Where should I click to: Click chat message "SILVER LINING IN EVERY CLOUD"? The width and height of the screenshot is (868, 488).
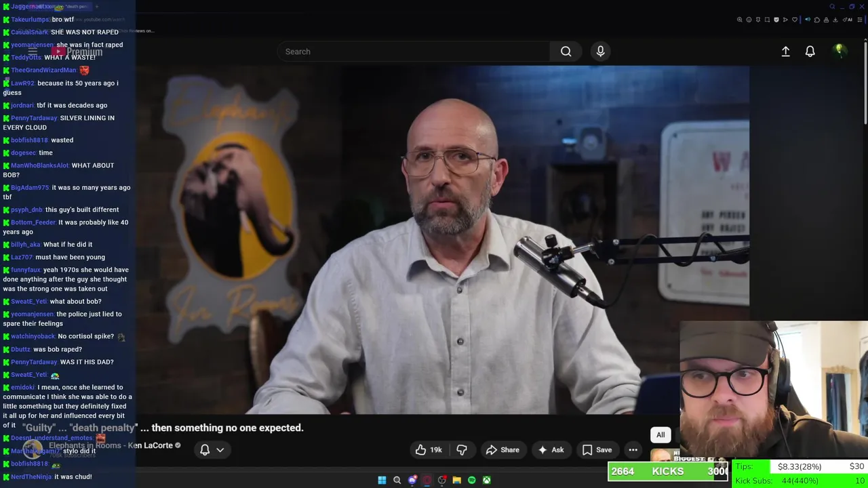58,123
